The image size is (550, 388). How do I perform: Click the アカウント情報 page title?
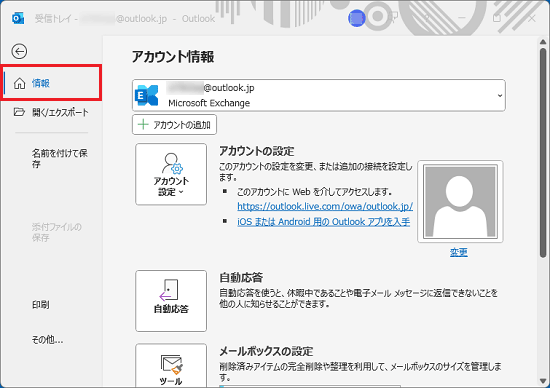pos(173,56)
